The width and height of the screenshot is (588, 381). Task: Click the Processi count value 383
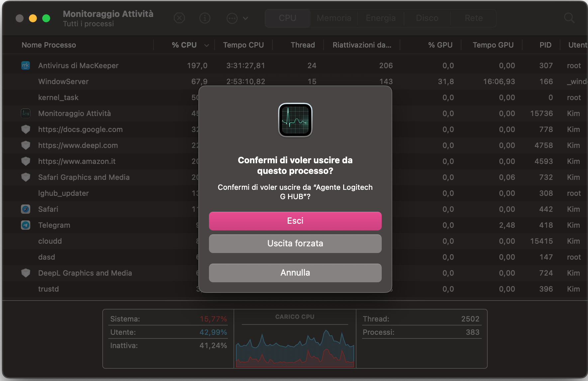click(x=473, y=332)
